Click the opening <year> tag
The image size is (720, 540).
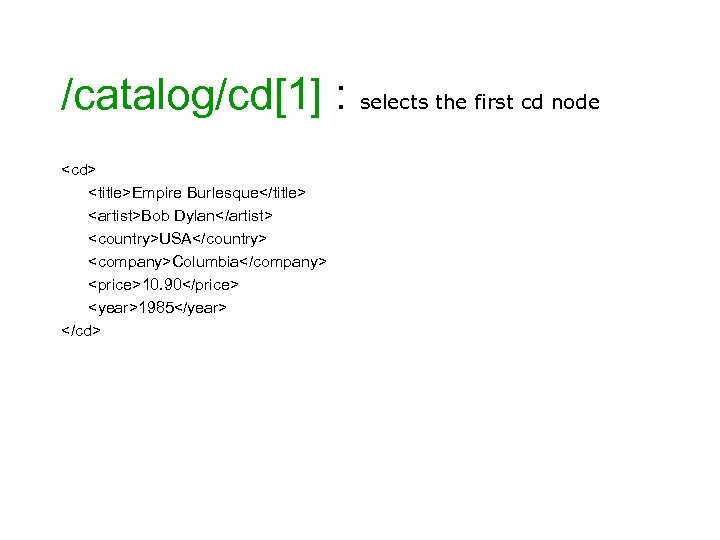click(x=112, y=308)
